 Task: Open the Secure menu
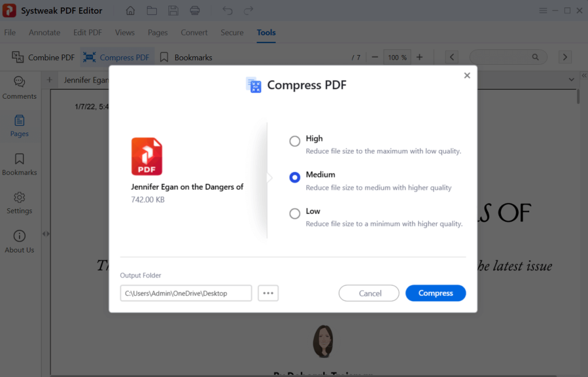pyautogui.click(x=232, y=33)
